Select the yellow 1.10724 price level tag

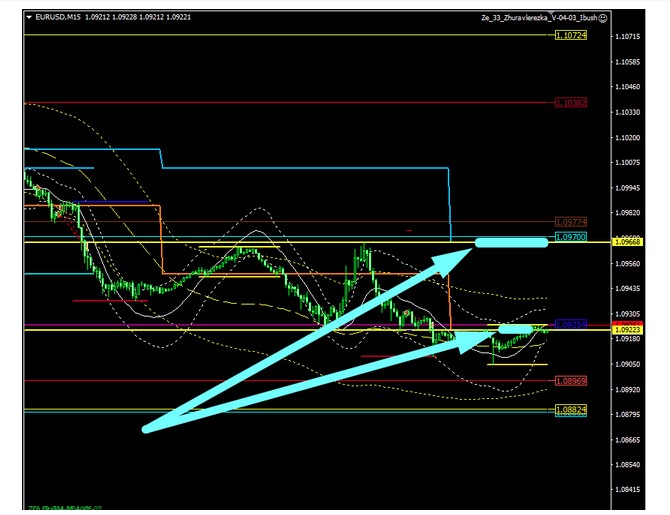point(571,36)
